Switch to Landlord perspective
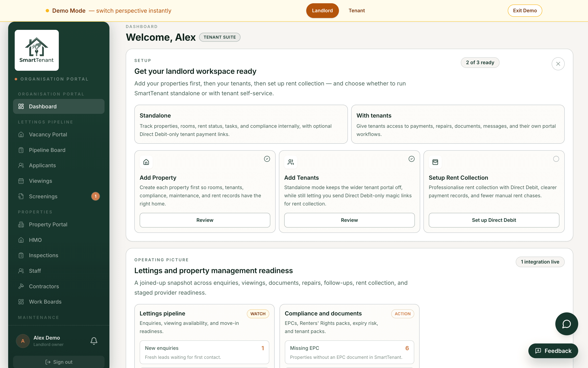The width and height of the screenshot is (588, 368). 322,10
